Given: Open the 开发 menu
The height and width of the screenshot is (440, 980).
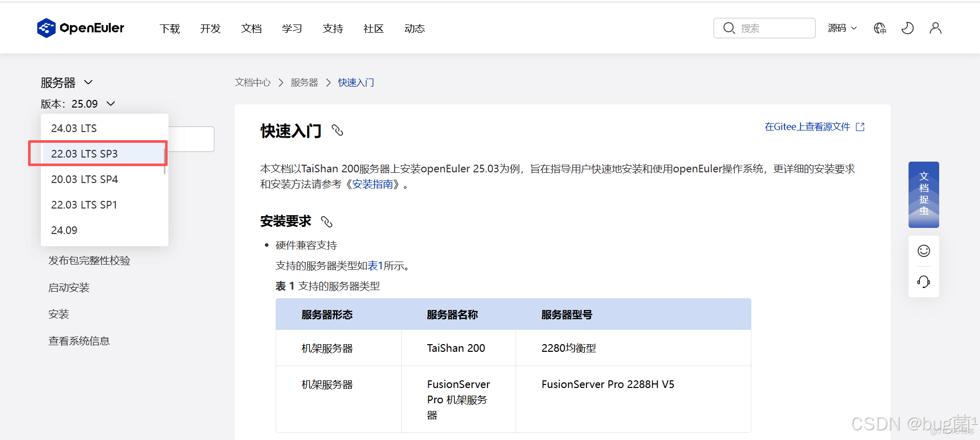Looking at the screenshot, I should click(210, 29).
